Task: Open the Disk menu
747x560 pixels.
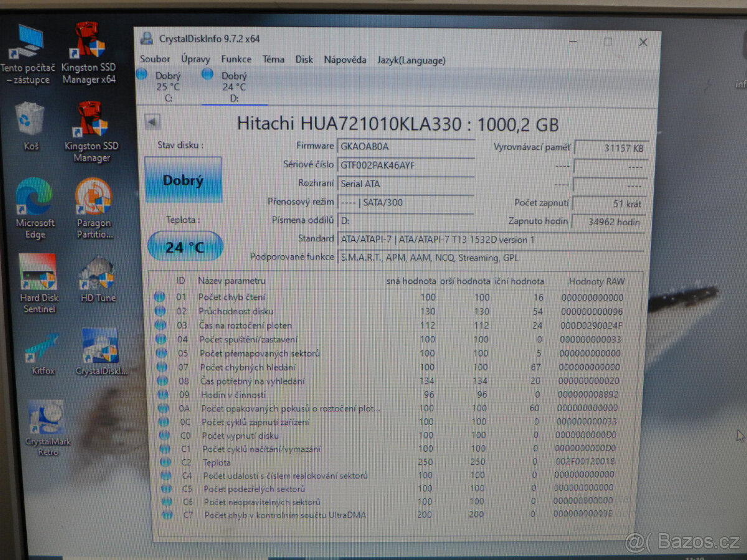Action: [x=304, y=59]
